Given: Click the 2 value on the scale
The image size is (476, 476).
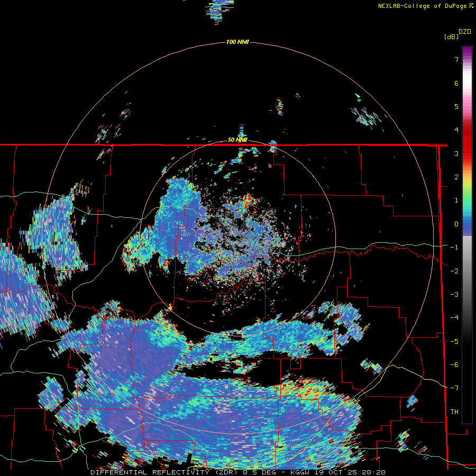Looking at the screenshot, I should [x=456, y=177].
